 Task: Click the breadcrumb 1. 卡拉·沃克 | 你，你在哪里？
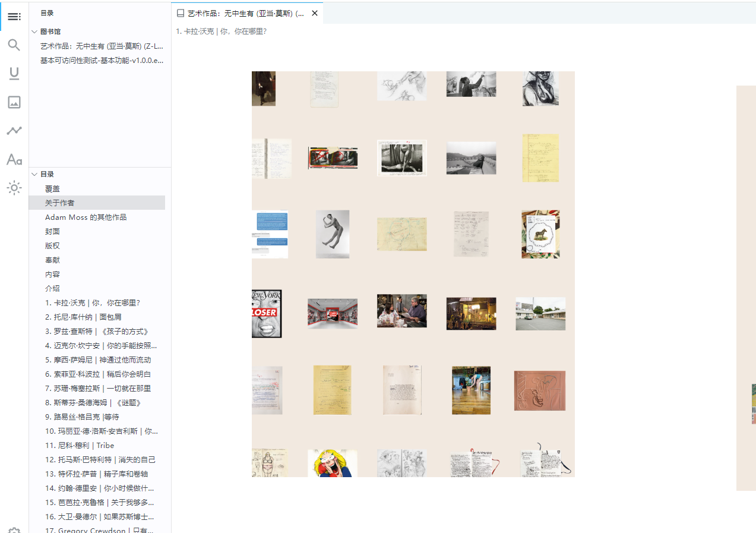tap(222, 31)
